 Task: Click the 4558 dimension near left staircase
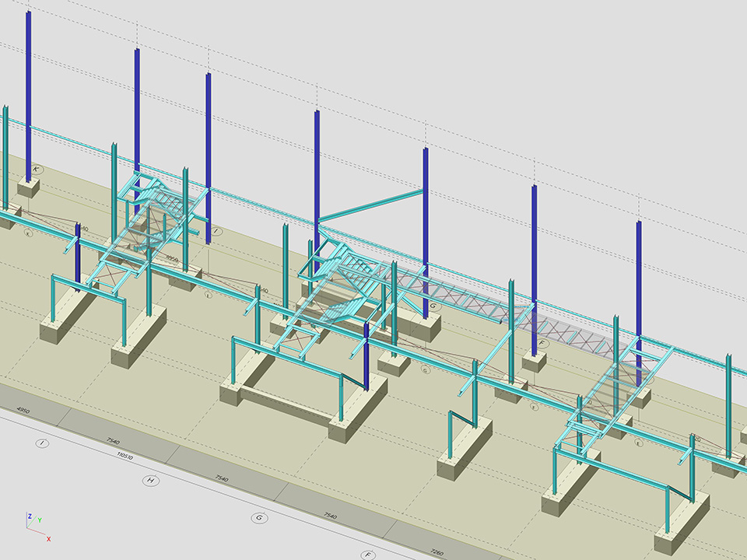click(x=172, y=258)
